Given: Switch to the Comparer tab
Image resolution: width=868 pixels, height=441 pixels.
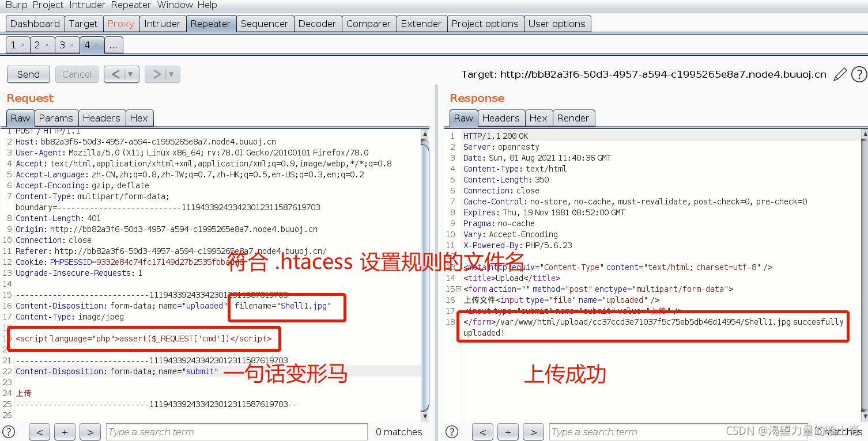Looking at the screenshot, I should 369,24.
